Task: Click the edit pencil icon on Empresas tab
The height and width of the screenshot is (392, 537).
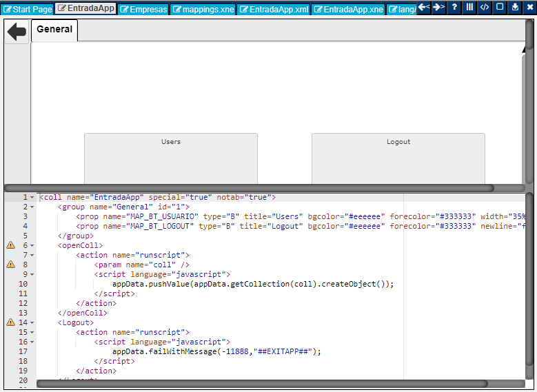Action: tap(124, 9)
